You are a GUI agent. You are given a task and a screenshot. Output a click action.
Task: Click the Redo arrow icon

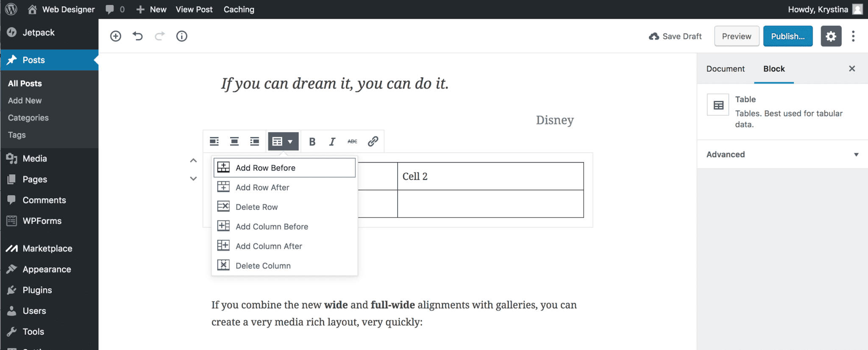(x=160, y=36)
